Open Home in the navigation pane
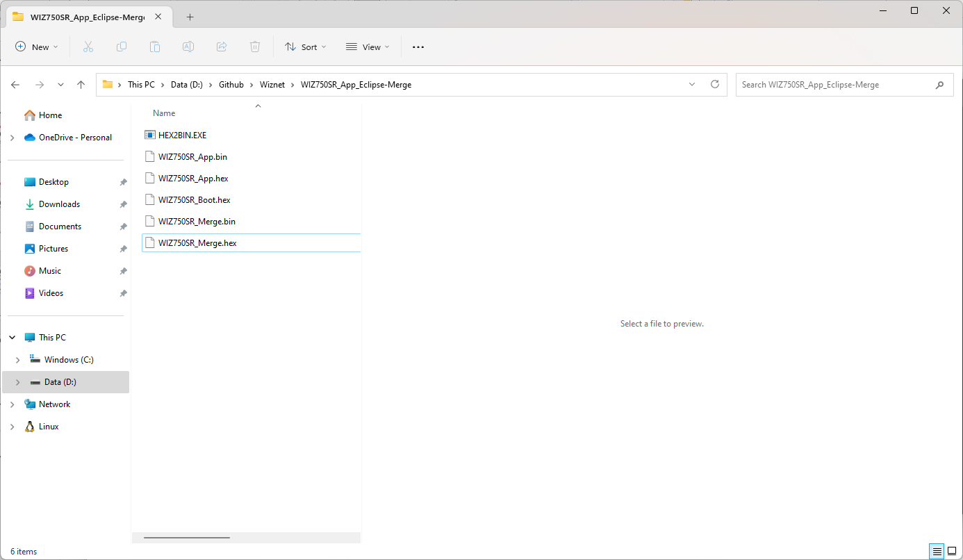This screenshot has height=560, width=963. click(50, 115)
